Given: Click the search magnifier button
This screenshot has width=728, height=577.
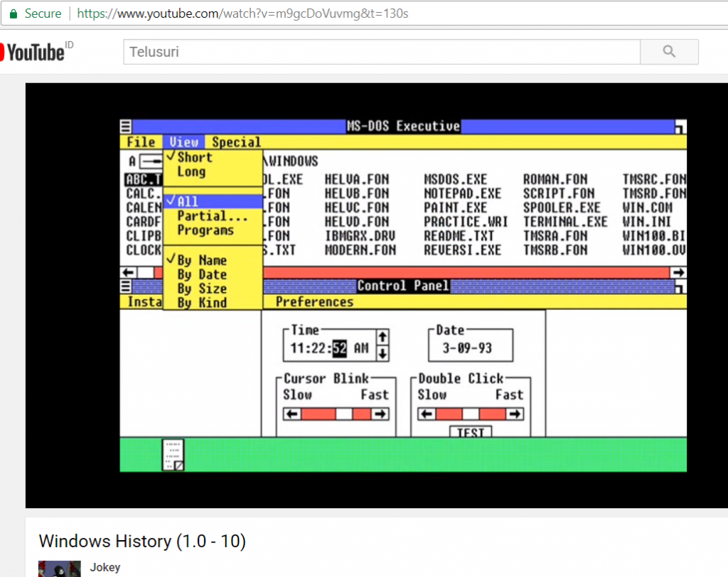Looking at the screenshot, I should click(x=668, y=52).
